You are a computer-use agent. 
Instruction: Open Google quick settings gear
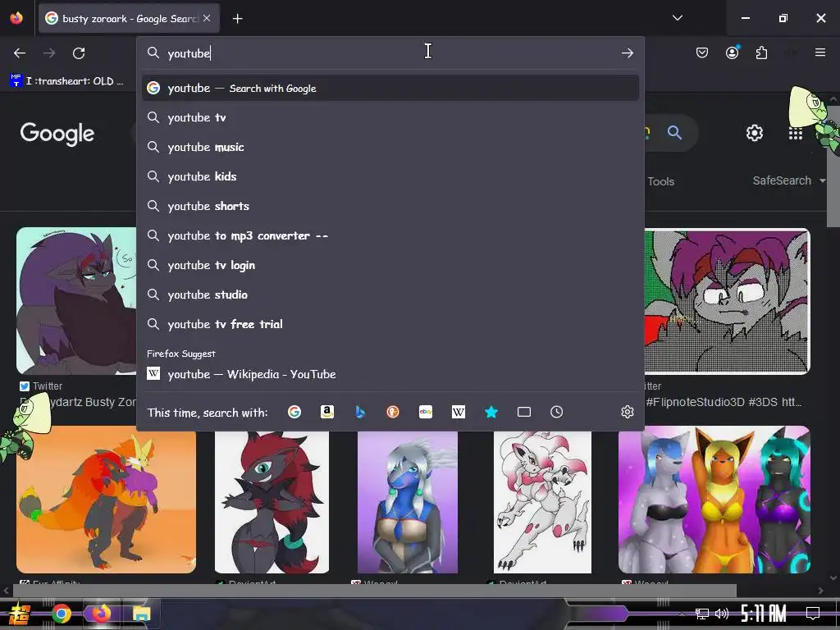point(755,133)
